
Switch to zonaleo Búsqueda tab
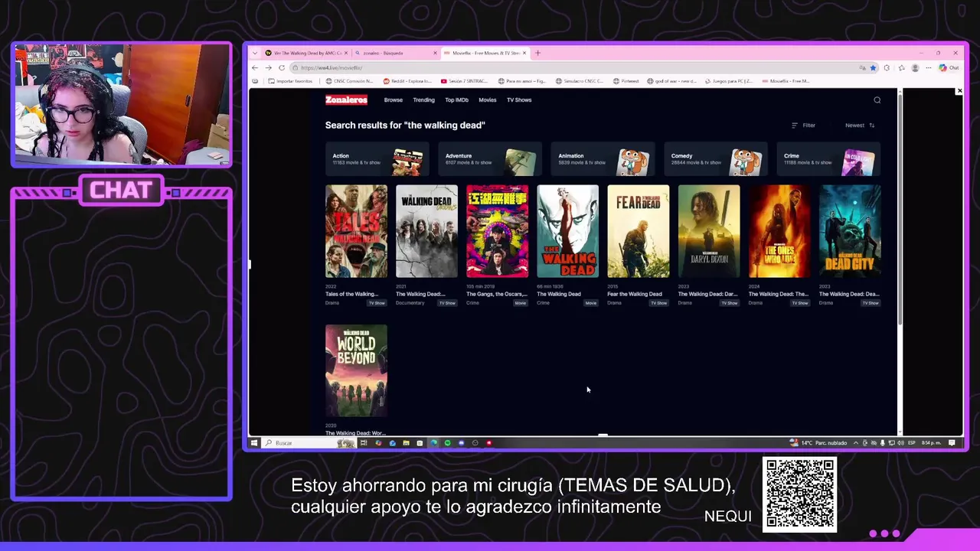point(396,53)
